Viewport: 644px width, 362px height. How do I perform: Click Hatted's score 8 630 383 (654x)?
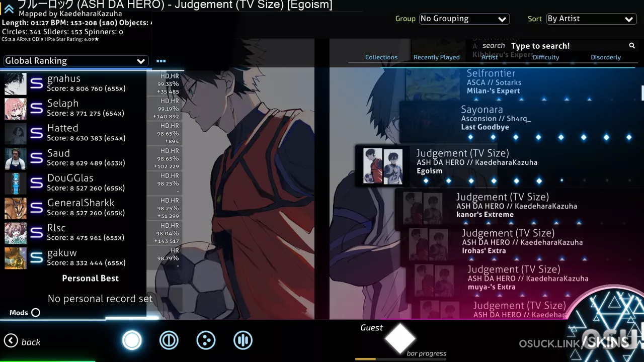86,138
